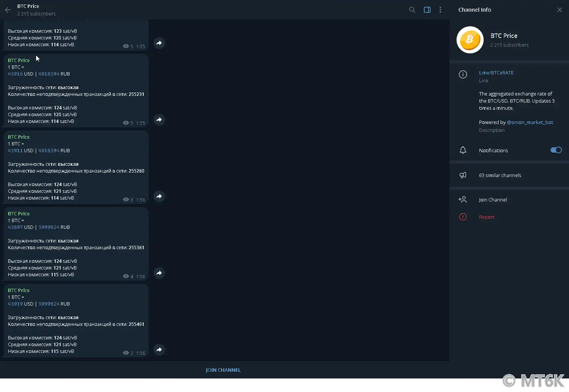Open search in the BTC Price chat
The image size is (569, 392).
coord(412,10)
